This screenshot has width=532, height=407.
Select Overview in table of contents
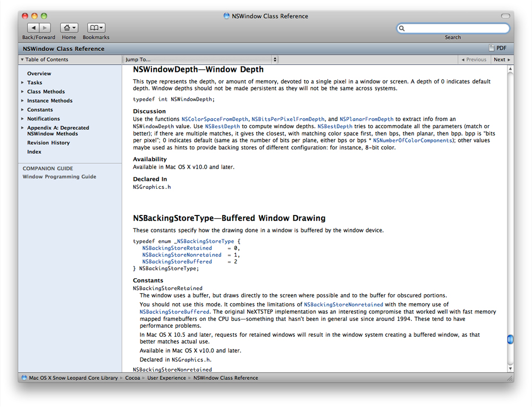pos(39,73)
